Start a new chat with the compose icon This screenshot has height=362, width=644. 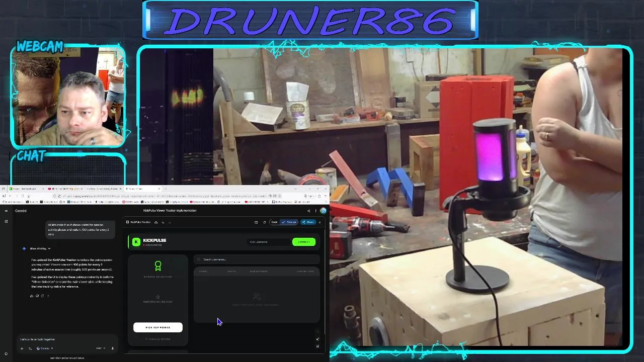6,221
